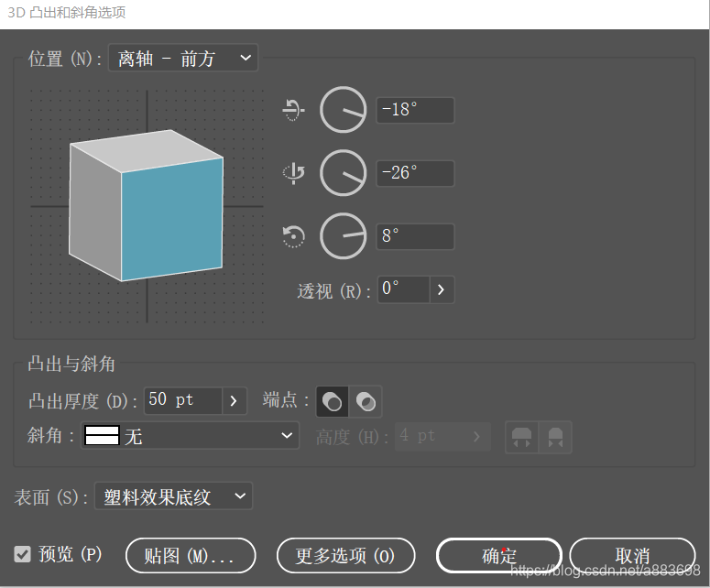Select the bevel extent in icon
Screen dimensions: 710x588
[555, 437]
